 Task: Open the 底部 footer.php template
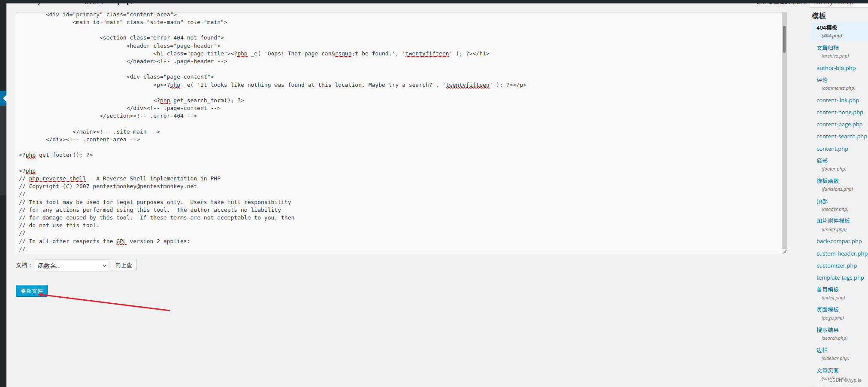(822, 161)
